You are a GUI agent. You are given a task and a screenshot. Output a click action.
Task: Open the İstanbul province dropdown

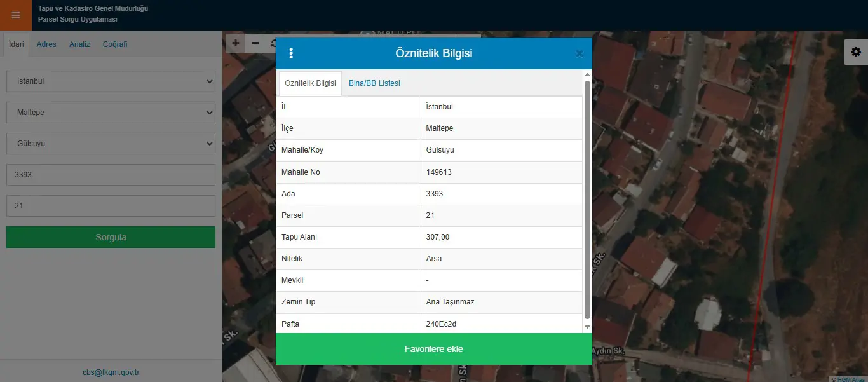click(x=111, y=81)
